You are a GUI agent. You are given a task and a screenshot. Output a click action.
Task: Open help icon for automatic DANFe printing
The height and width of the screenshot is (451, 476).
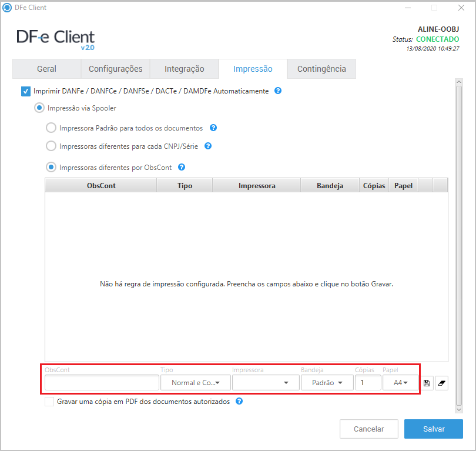point(278,91)
